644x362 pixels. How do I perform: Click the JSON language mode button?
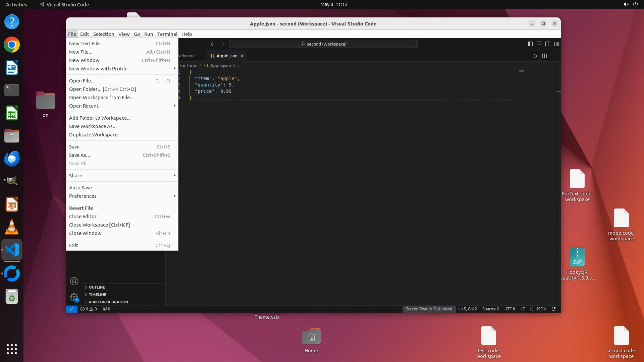[x=538, y=309]
